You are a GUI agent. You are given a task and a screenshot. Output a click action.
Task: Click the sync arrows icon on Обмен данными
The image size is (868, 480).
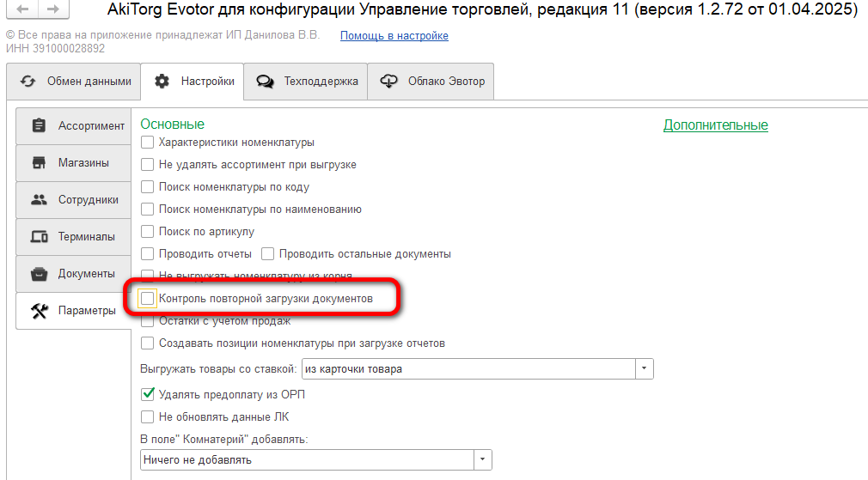pyautogui.click(x=28, y=82)
